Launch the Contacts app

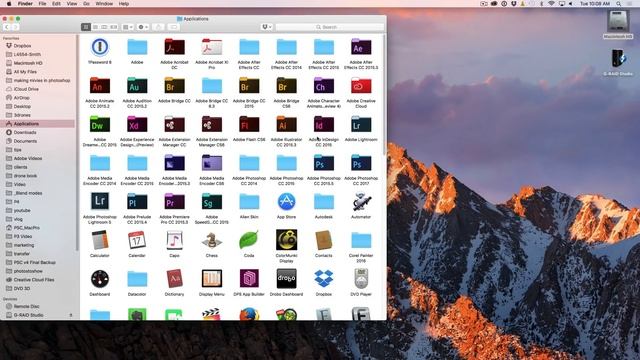pyautogui.click(x=324, y=240)
